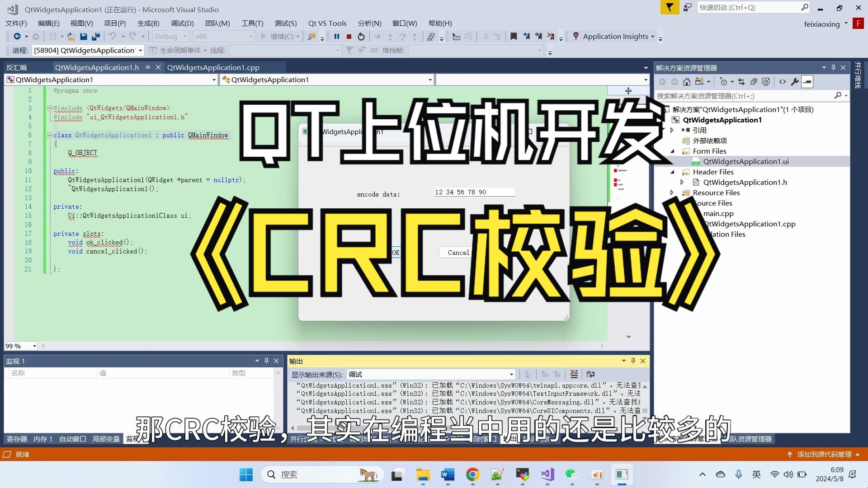Open the zoom 99 % dropdown
The image size is (868, 488).
click(x=21, y=346)
